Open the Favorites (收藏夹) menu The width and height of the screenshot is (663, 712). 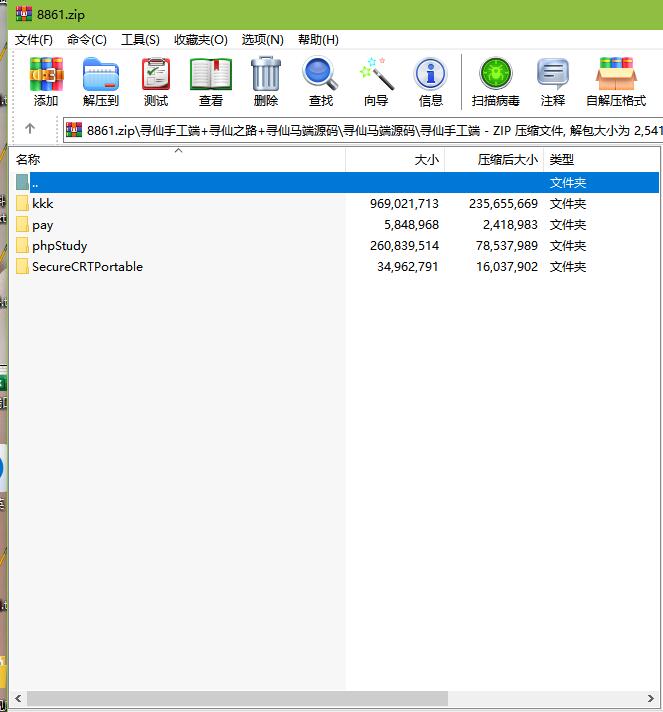click(x=200, y=40)
